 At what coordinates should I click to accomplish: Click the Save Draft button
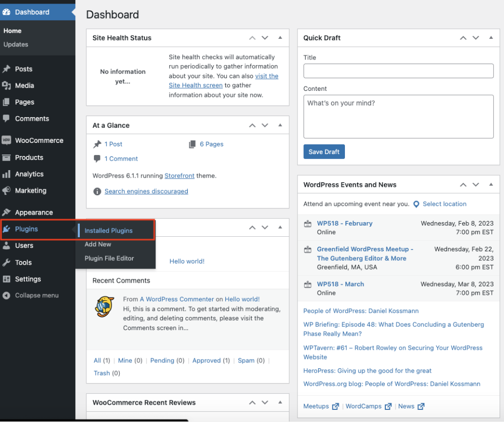[324, 152]
